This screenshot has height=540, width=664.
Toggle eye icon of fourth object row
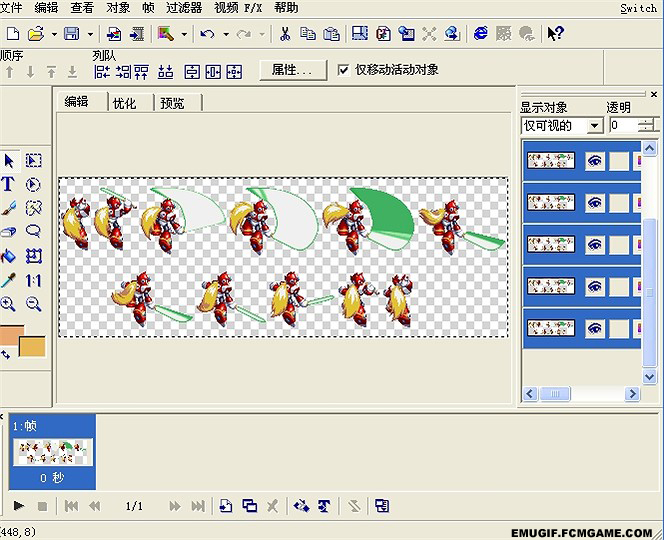point(595,286)
